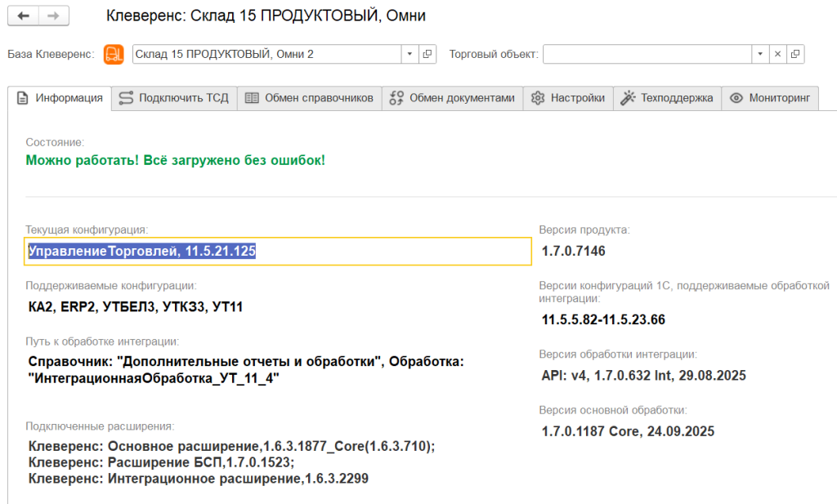Switch to the Информация tab
Screen dimensions: 837x504
[60, 98]
